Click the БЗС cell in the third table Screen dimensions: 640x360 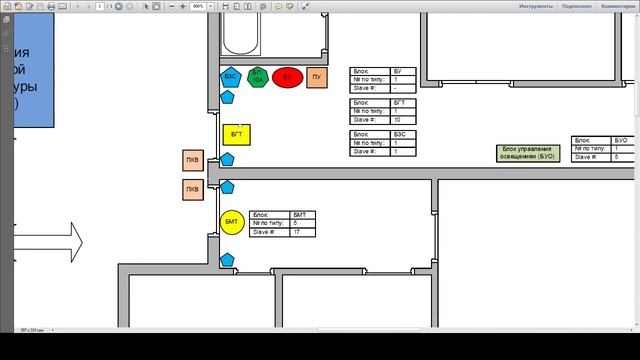click(403, 134)
